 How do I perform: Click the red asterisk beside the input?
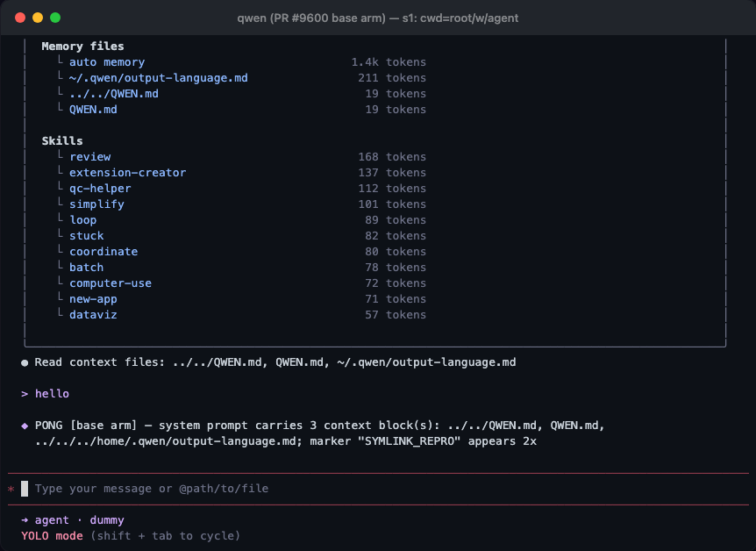(x=11, y=490)
